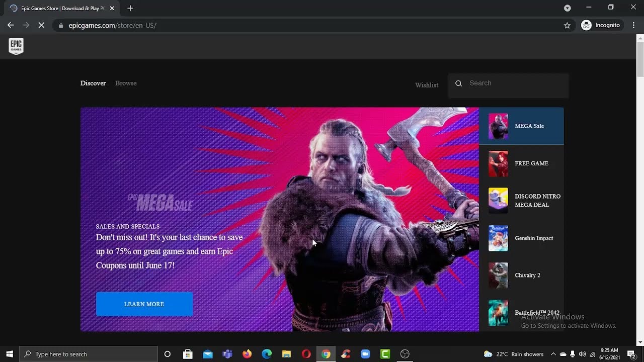Select FREE GAME in the carousel list

[x=521, y=163]
